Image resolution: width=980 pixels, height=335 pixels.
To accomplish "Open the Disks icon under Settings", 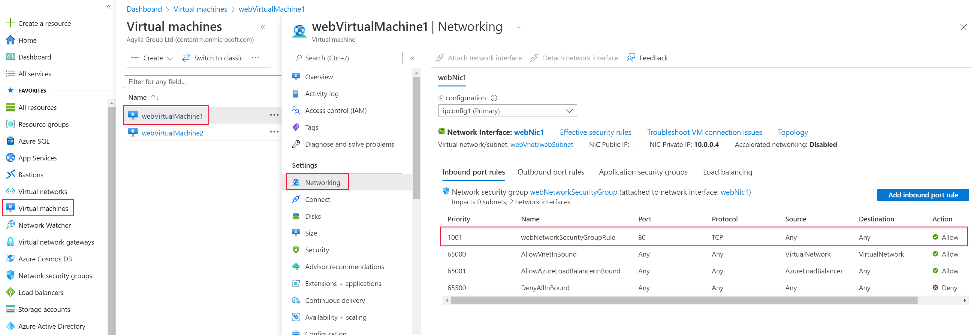I will point(296,216).
